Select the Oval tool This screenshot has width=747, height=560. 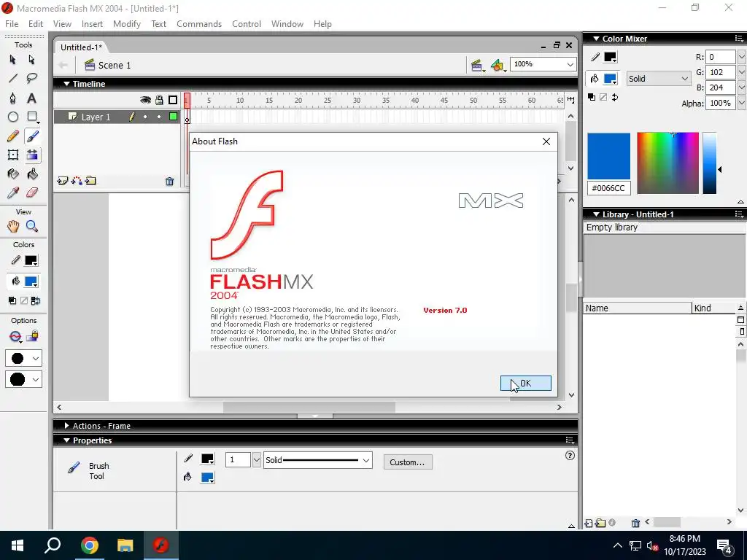coord(13,117)
